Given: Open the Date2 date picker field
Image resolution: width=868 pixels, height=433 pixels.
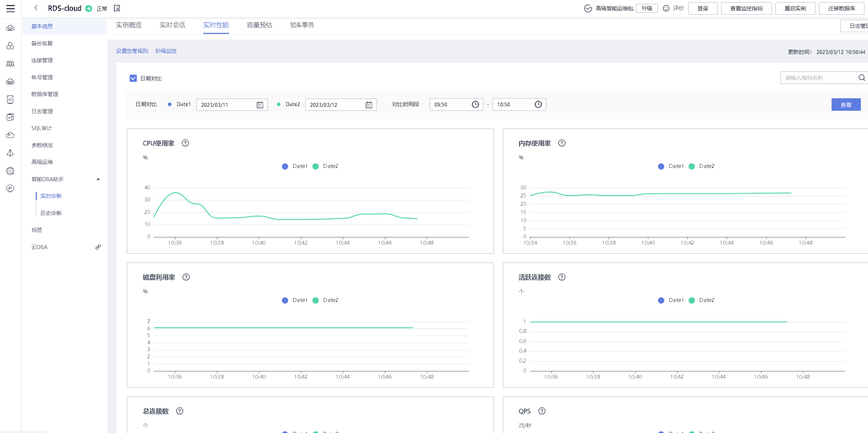Looking at the screenshot, I should [336, 105].
